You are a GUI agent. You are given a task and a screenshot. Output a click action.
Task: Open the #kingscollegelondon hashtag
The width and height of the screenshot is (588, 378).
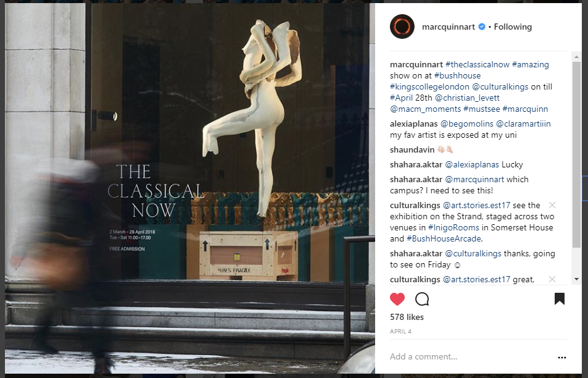point(429,86)
